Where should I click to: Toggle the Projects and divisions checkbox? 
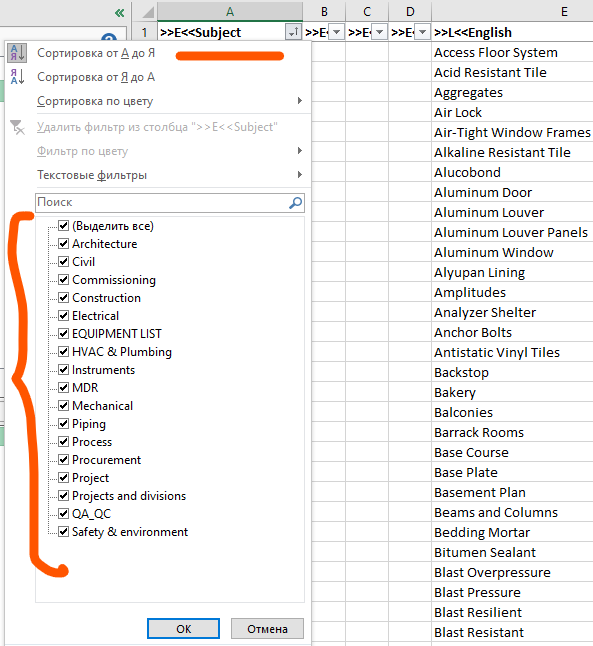pyautogui.click(x=63, y=496)
